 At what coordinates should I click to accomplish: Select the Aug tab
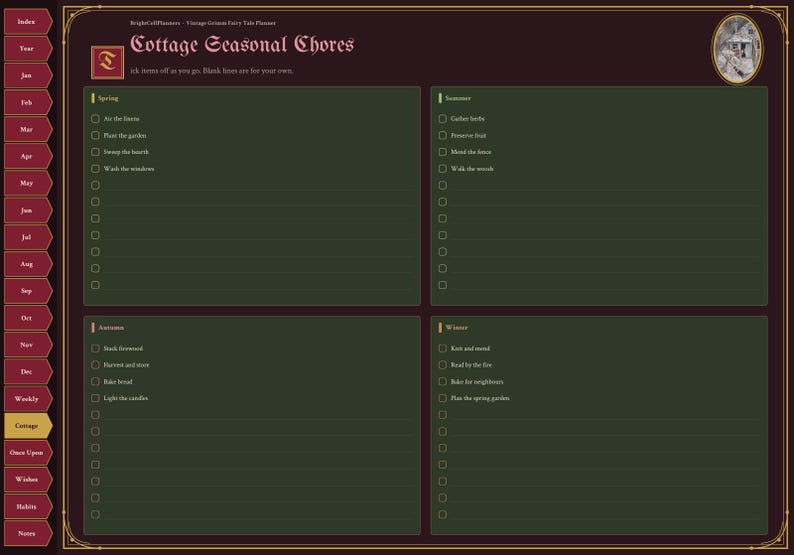tap(28, 264)
